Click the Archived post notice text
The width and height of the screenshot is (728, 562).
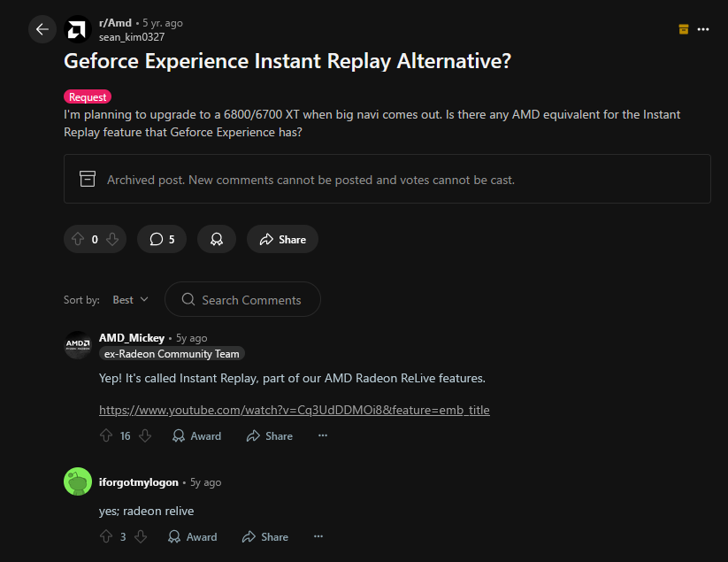click(310, 180)
